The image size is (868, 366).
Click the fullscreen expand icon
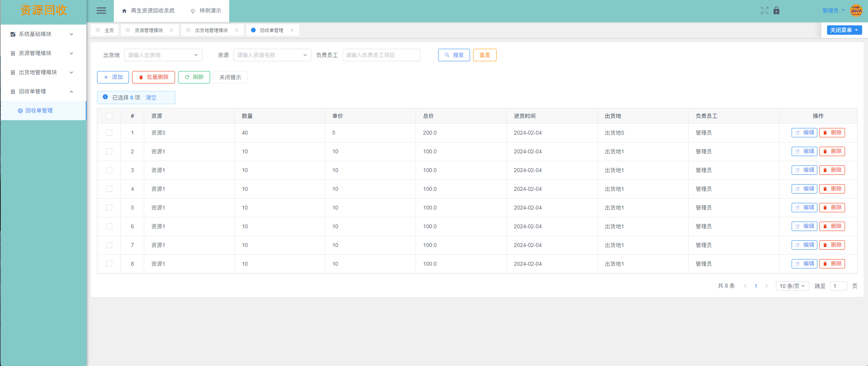[x=764, y=11]
